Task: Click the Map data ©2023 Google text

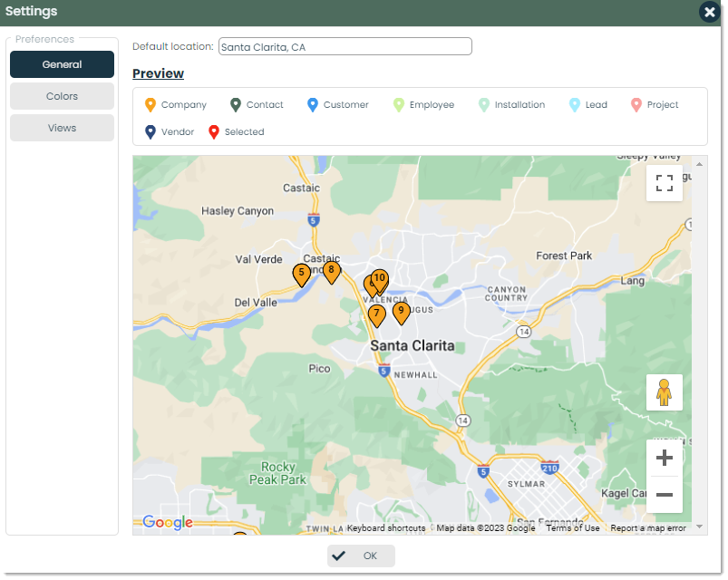Action: (486, 528)
